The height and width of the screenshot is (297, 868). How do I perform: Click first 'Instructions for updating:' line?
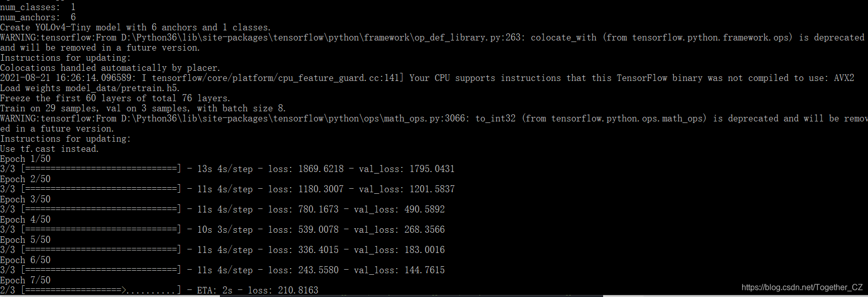(x=65, y=58)
